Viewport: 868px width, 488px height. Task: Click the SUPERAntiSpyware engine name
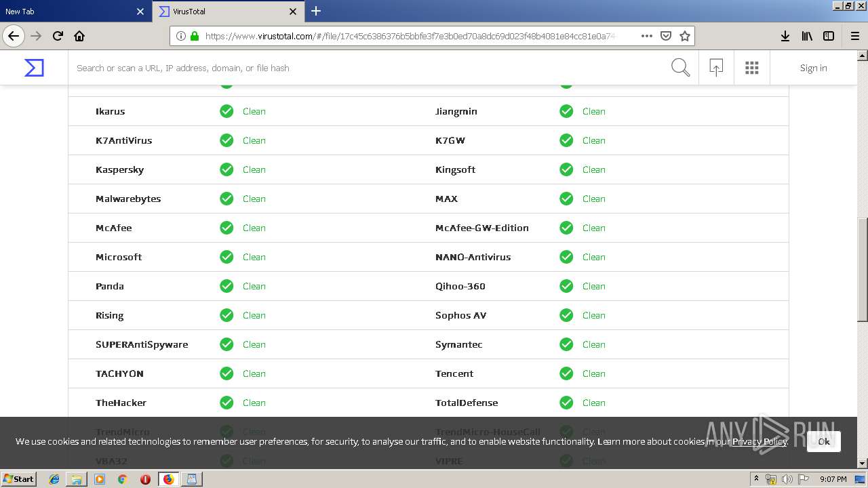pos(142,344)
